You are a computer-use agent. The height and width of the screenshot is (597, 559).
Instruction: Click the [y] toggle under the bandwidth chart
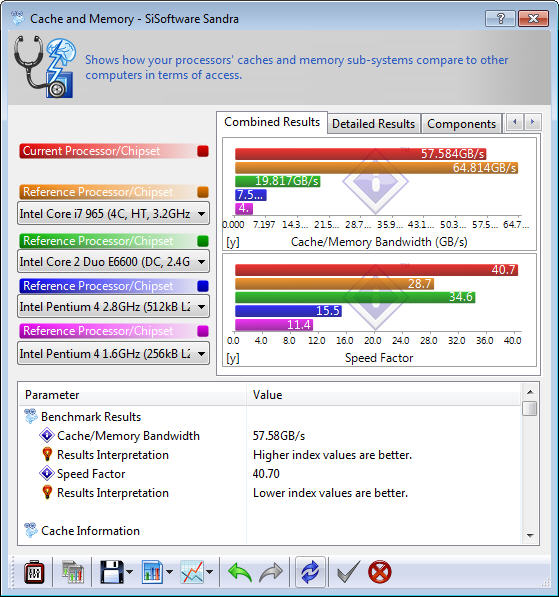pos(233,242)
